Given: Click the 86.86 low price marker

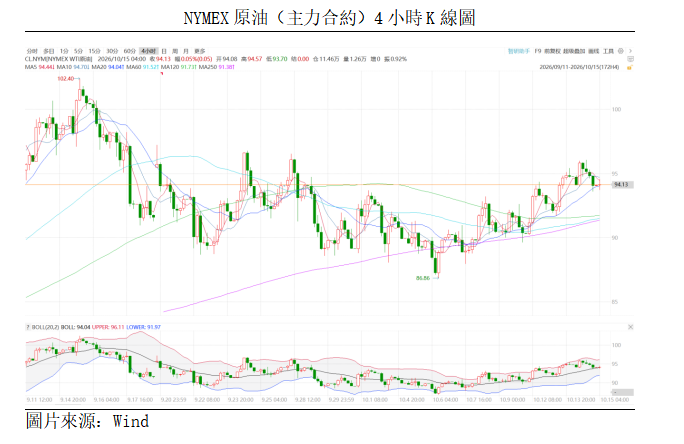Looking at the screenshot, I should pyautogui.click(x=423, y=278).
